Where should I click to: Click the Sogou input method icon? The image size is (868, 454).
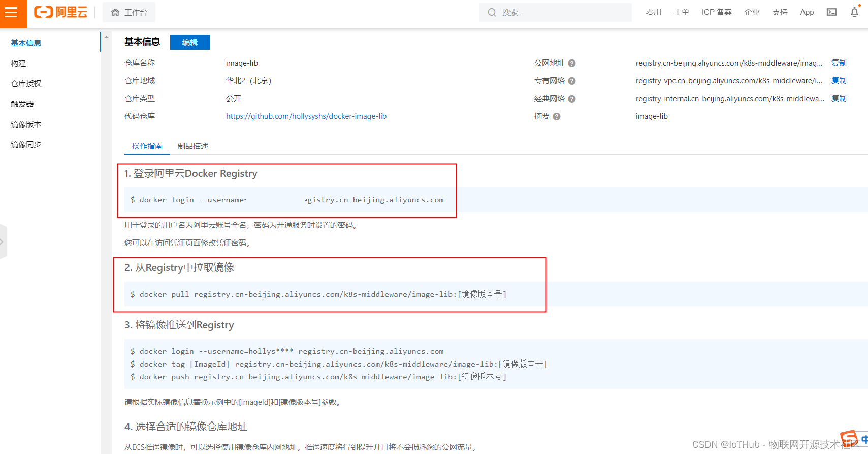coord(849,437)
